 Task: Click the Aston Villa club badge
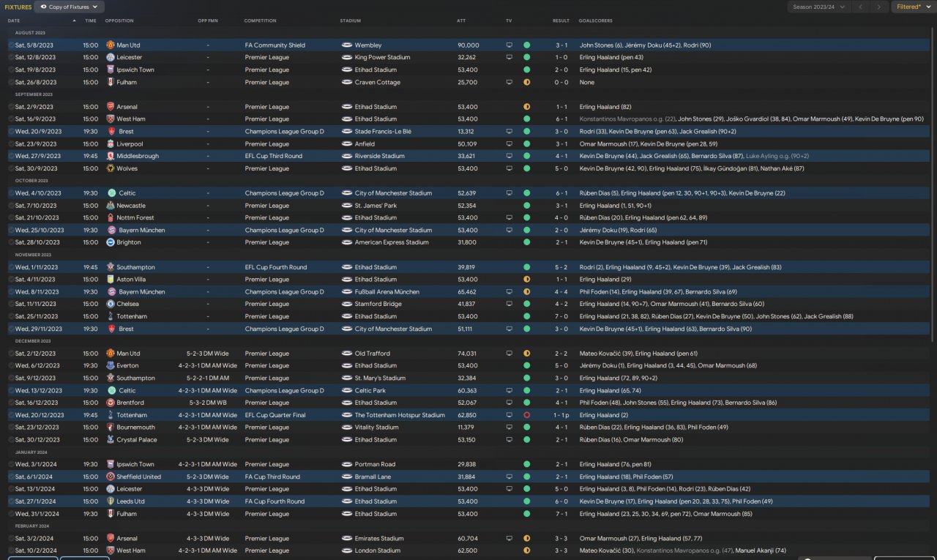(111, 280)
